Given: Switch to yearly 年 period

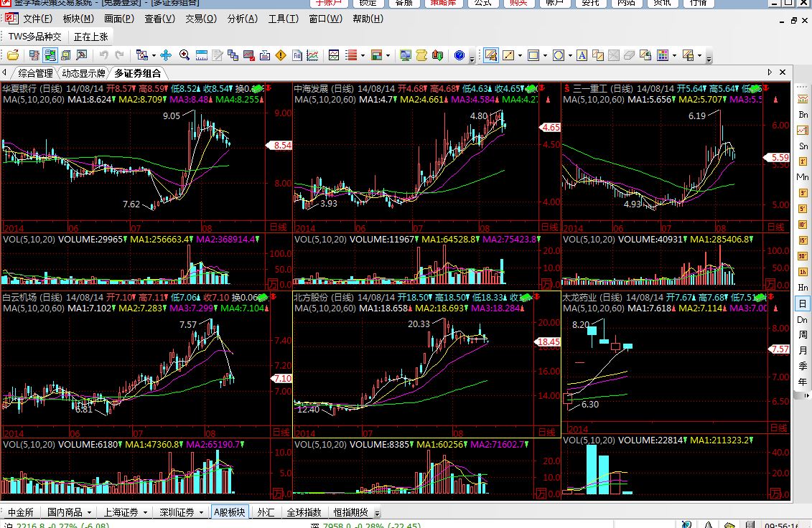Looking at the screenshot, I should point(803,382).
